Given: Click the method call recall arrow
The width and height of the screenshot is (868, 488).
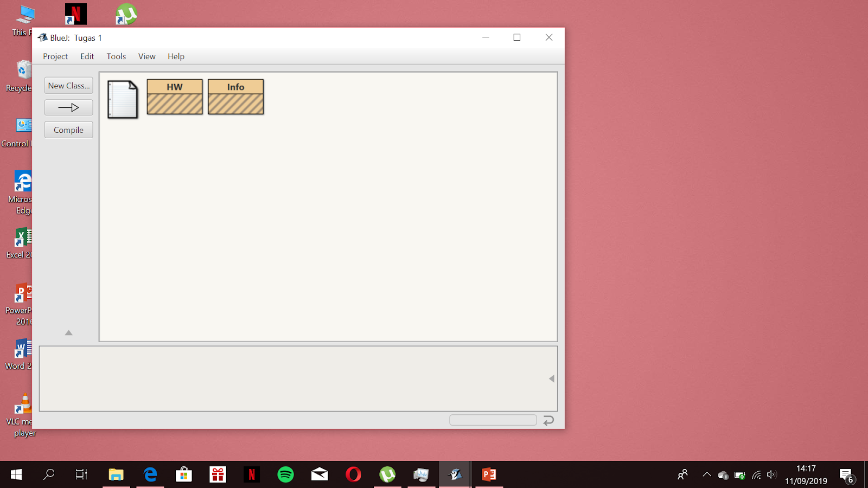Looking at the screenshot, I should 548,420.
